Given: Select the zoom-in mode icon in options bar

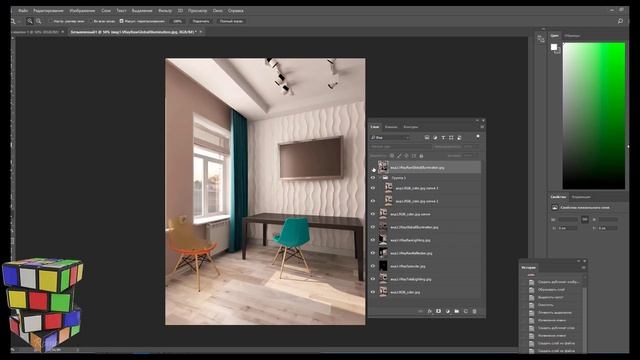Looking at the screenshot, I should pyautogui.click(x=29, y=21).
